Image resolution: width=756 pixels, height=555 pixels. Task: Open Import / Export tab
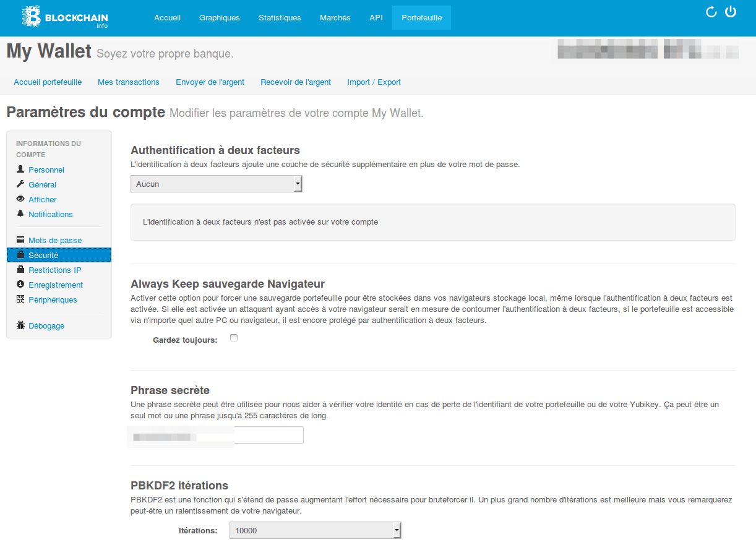pyautogui.click(x=374, y=82)
